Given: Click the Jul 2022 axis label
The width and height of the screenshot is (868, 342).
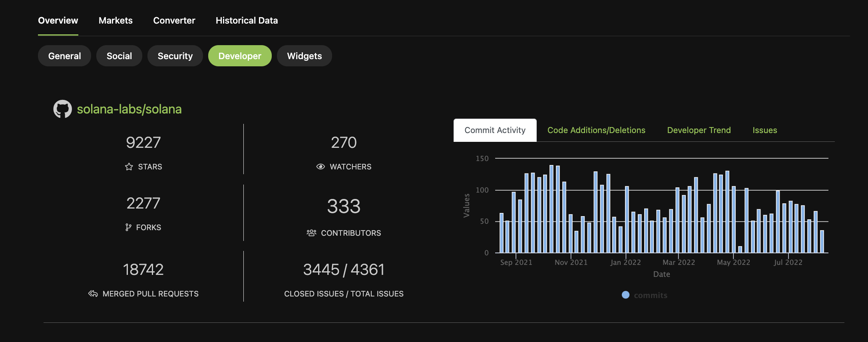Looking at the screenshot, I should (788, 262).
